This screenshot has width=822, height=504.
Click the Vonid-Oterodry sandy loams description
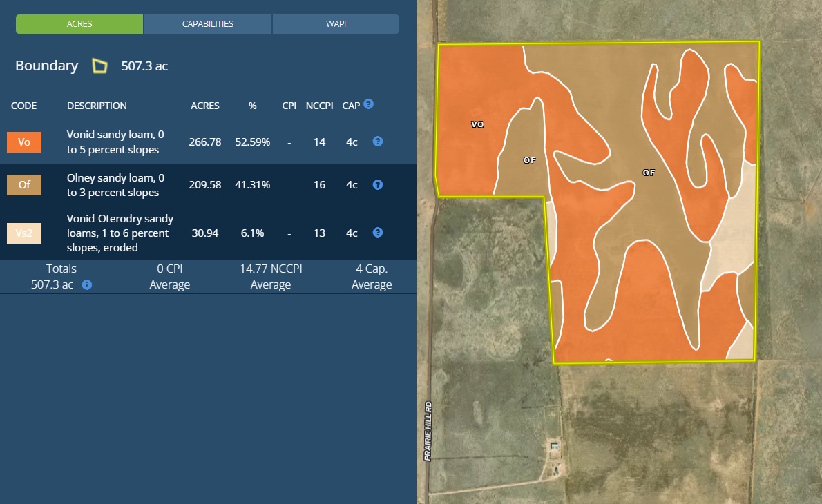pyautogui.click(x=120, y=233)
